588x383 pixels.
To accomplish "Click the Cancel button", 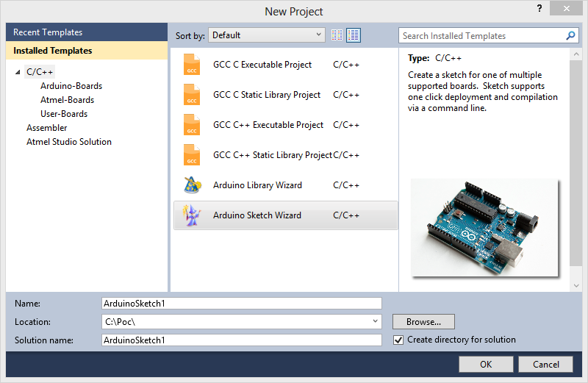I will pyautogui.click(x=545, y=364).
